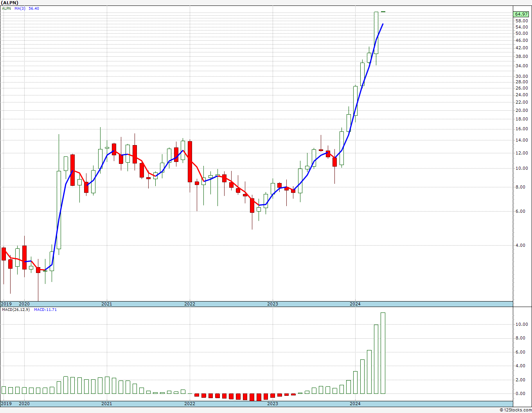Click 2021 on the price chart timeline
Image resolution: width=532 pixels, height=413 pixels.
point(107,304)
